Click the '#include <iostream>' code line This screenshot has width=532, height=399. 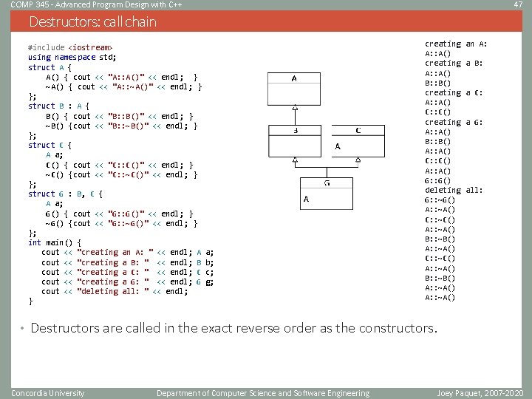tap(70, 47)
